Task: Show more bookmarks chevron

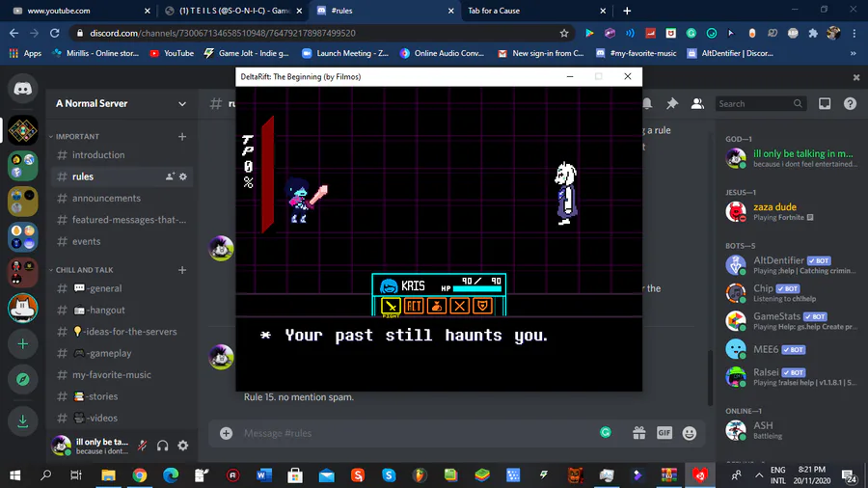Action: point(854,53)
